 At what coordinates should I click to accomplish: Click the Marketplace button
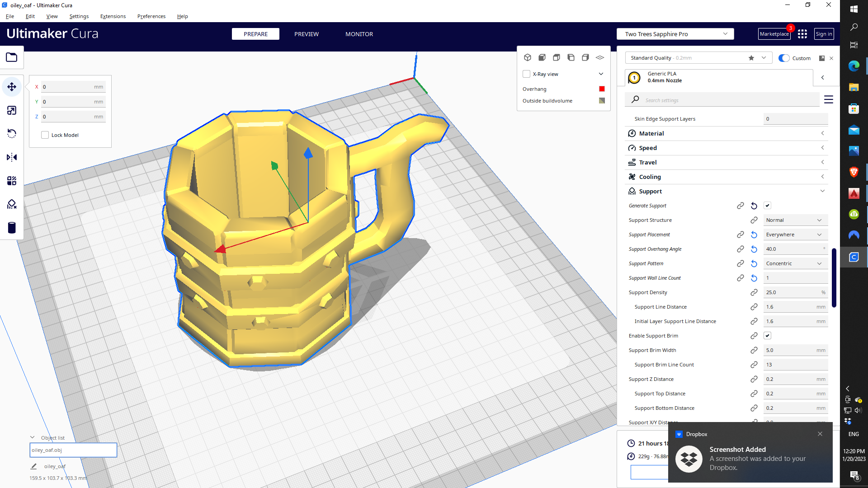pos(774,34)
